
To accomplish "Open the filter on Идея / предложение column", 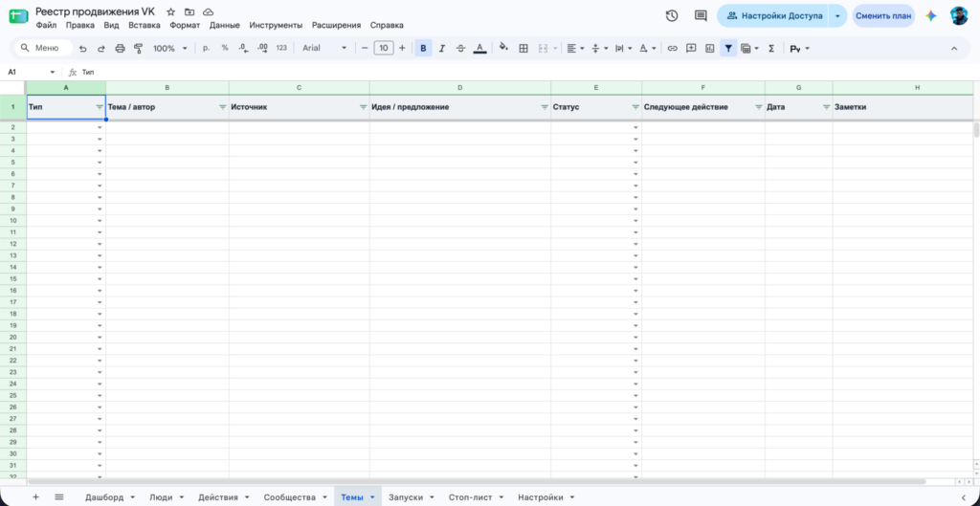I will 545,107.
